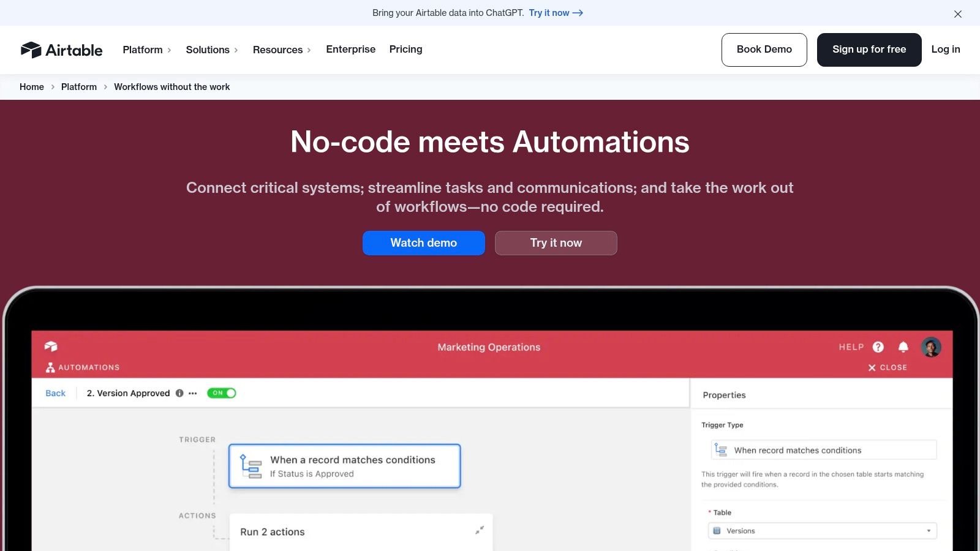Click Sign up for free

[869, 50]
